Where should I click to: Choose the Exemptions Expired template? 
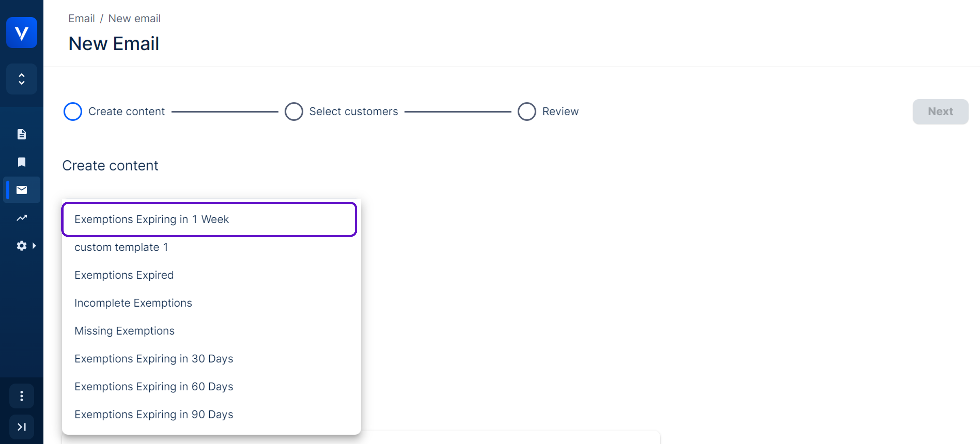124,275
